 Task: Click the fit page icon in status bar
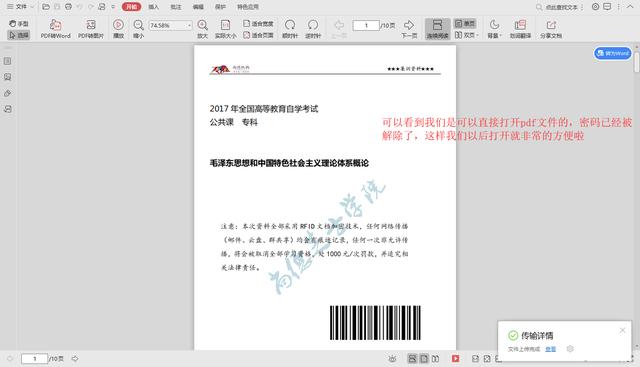tap(487, 358)
